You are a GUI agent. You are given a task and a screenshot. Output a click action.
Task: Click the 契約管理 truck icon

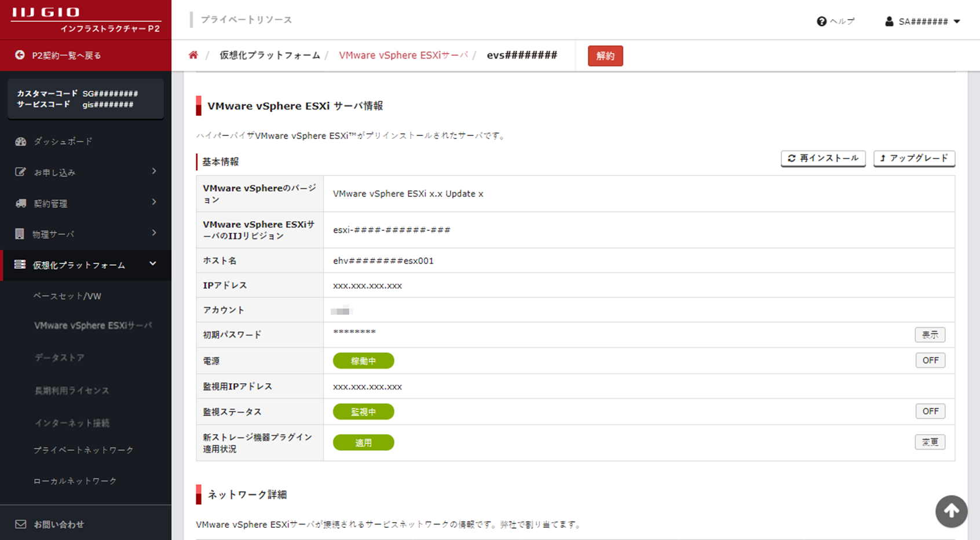pyautogui.click(x=20, y=203)
